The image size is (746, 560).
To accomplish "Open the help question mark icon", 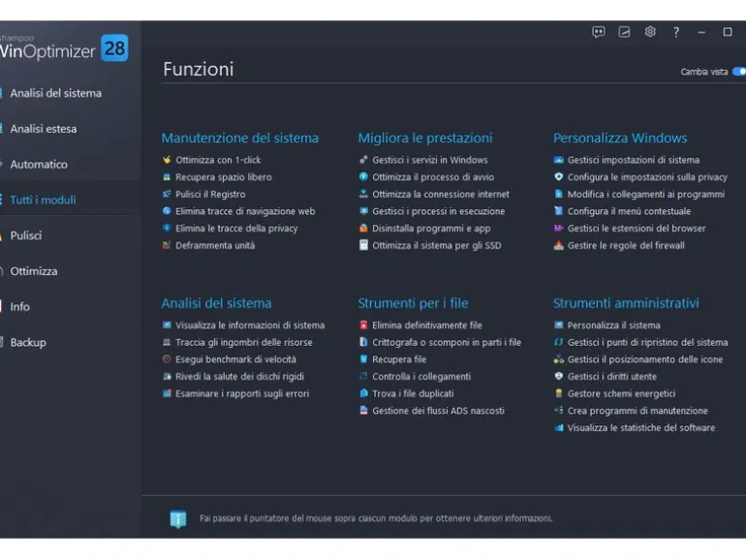I will (675, 32).
